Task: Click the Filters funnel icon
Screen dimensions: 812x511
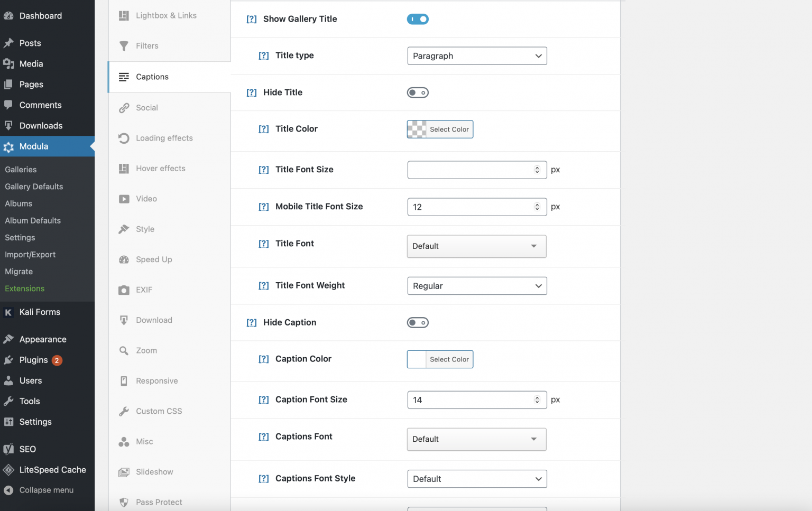Action: click(x=124, y=46)
